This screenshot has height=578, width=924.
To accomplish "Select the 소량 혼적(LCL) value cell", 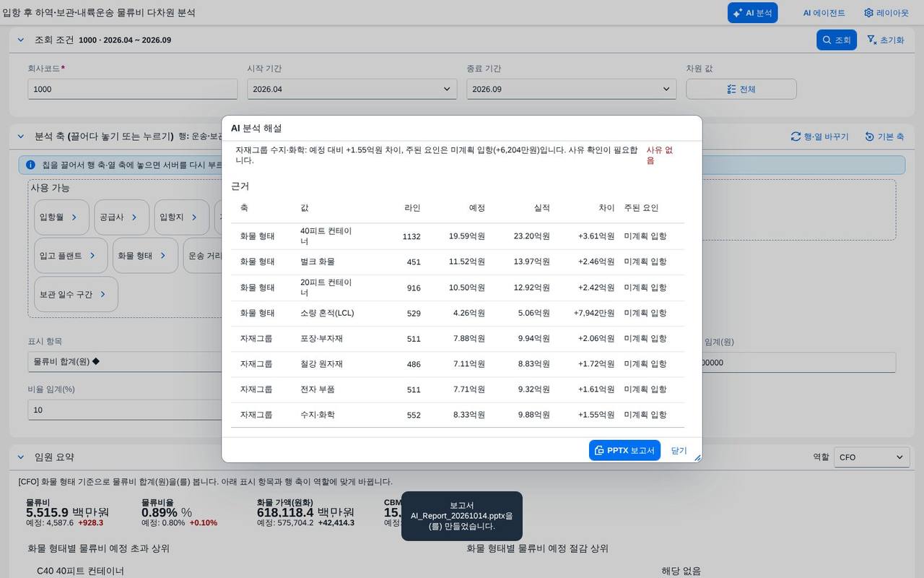I will [327, 313].
